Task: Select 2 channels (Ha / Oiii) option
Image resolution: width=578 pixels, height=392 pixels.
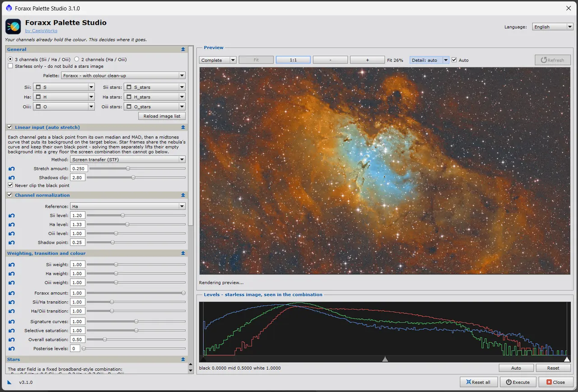Action: [x=77, y=59]
